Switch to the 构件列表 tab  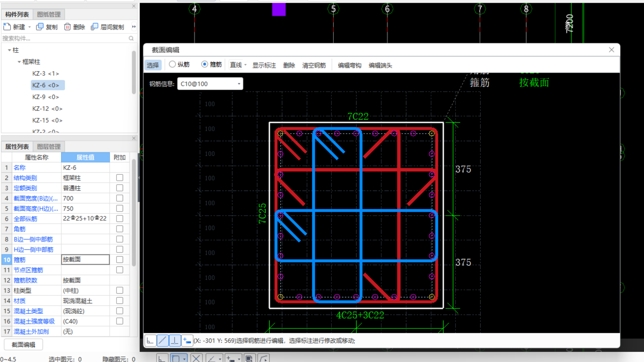click(x=17, y=14)
